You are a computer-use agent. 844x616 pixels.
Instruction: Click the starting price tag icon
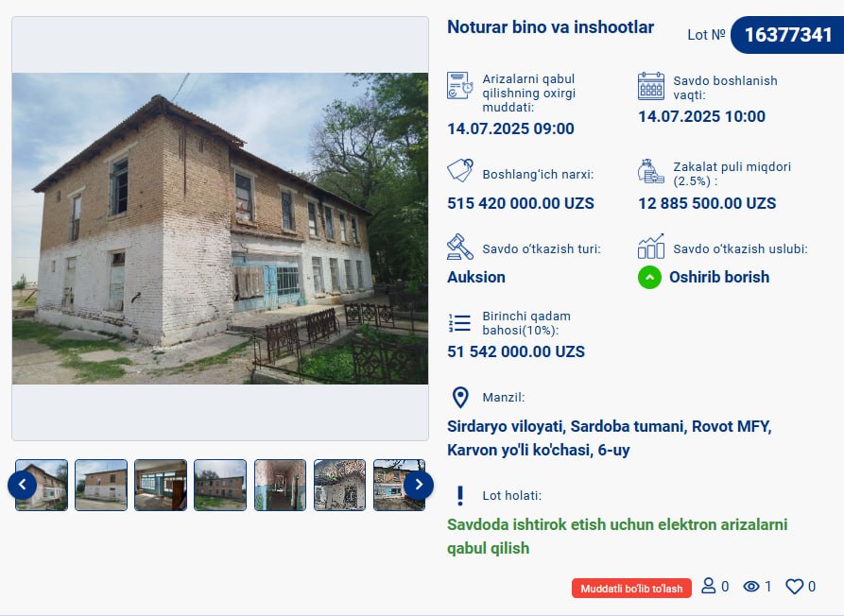[x=460, y=171]
